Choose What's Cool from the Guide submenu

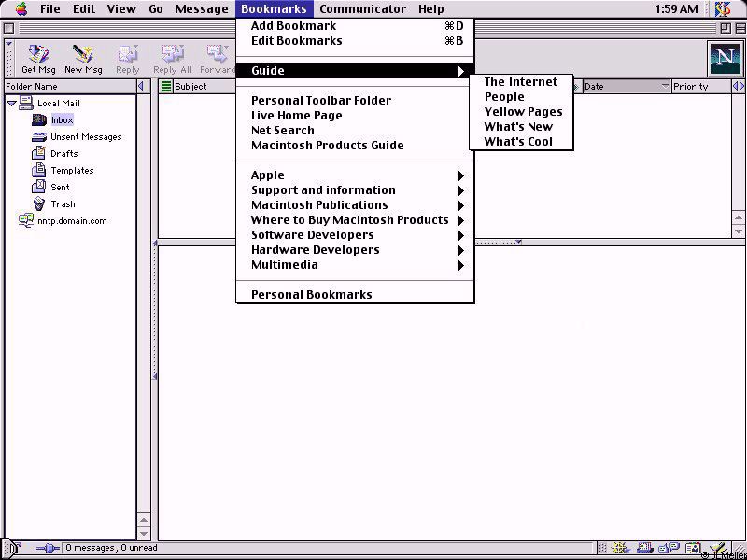coord(518,142)
